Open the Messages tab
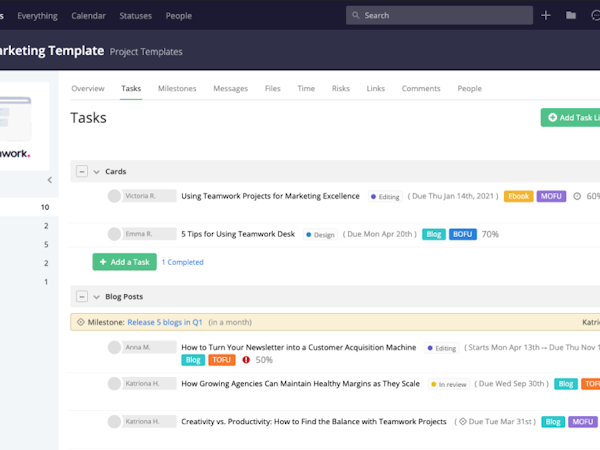The height and width of the screenshot is (450, 600). tap(230, 88)
